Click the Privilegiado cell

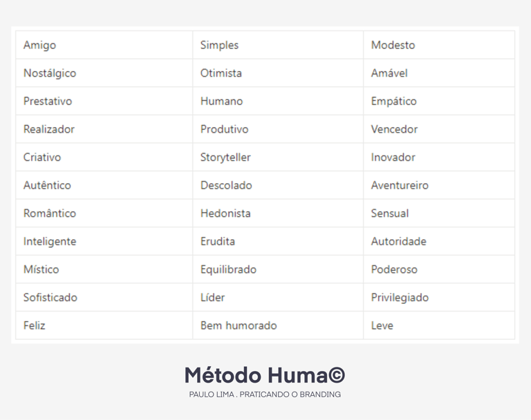(x=400, y=298)
